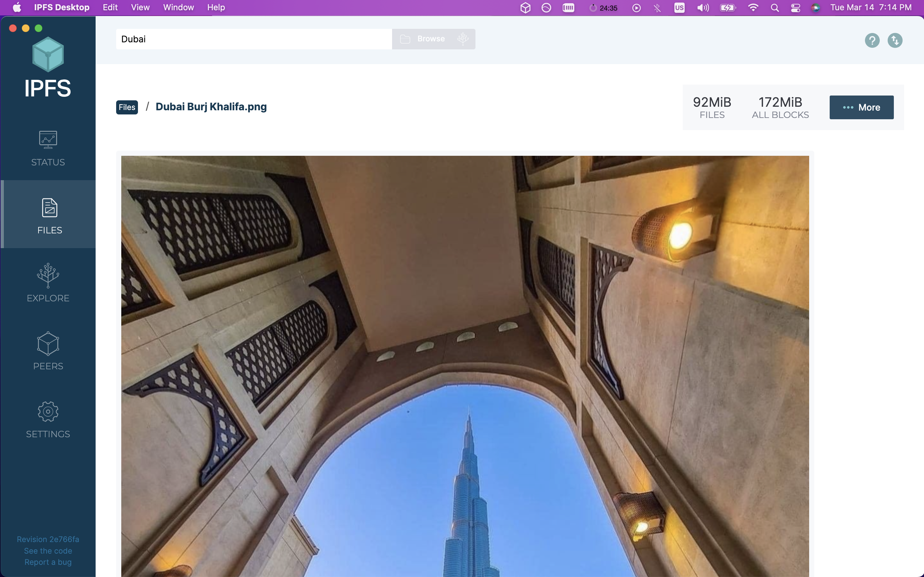This screenshot has height=577, width=924.
Task: Go to Peers page
Action: click(x=48, y=351)
